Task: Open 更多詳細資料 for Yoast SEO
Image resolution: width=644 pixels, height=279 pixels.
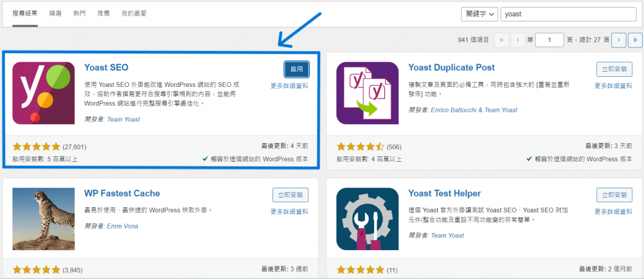Action: [289, 86]
